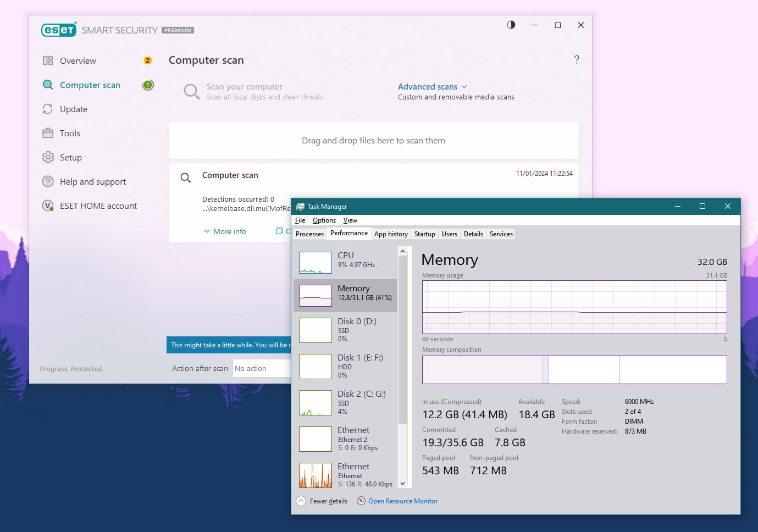This screenshot has height=532, width=758.
Task: Click the copy icon next to More info
Action: (279, 231)
